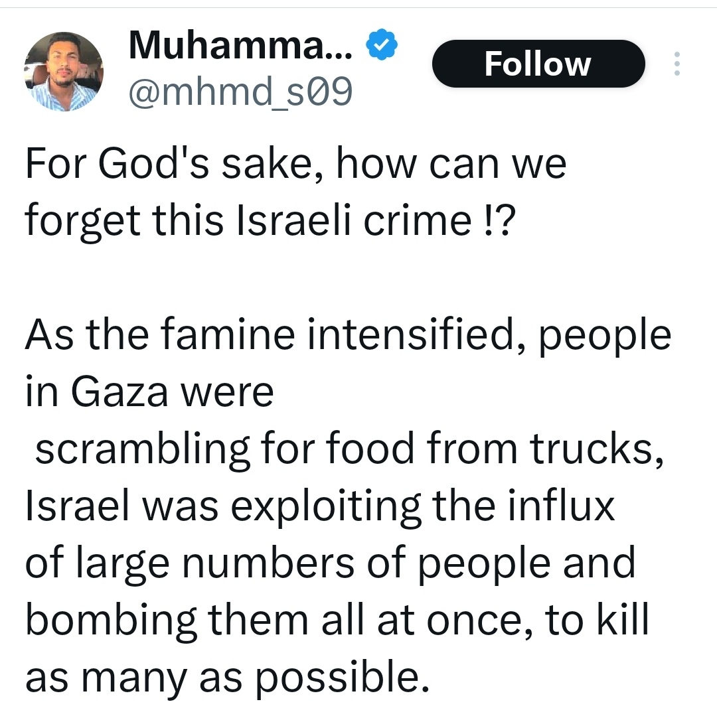The width and height of the screenshot is (717, 728).
Task: Click the short line "in Gaza were"
Action: point(149,392)
